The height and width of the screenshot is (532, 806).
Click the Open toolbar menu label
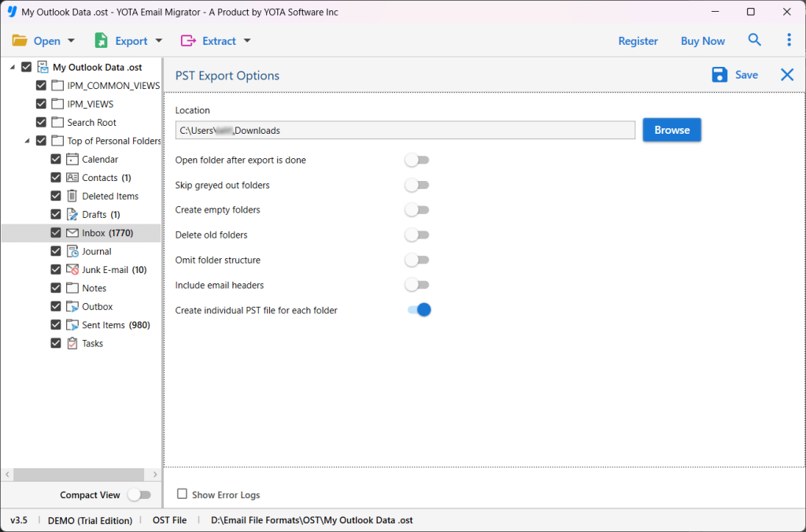tap(46, 41)
